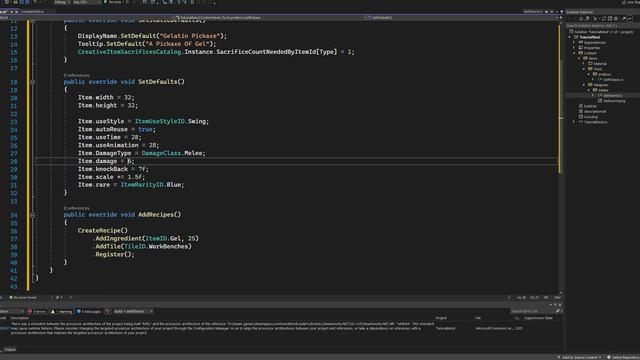640x360 pixels.
Task: Collapse the Content folder
Action: point(574,53)
